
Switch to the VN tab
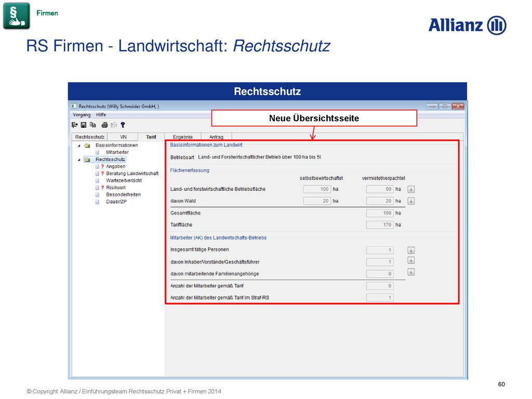[123, 137]
